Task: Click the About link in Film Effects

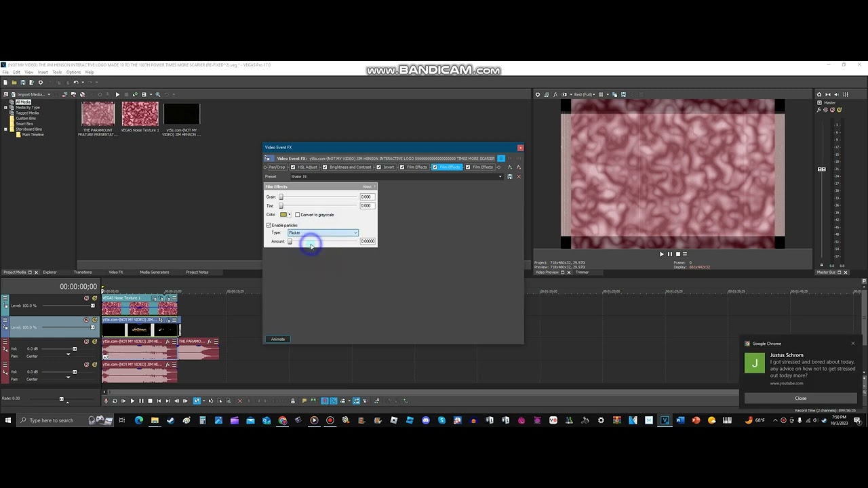Action: click(x=367, y=186)
